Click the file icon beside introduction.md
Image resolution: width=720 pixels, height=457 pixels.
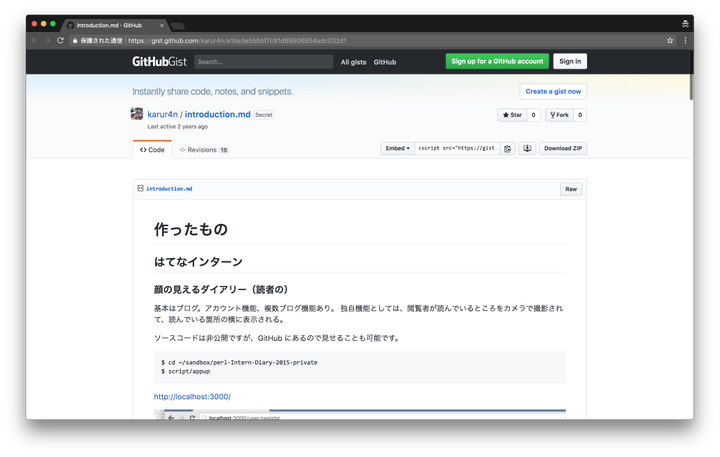point(141,188)
